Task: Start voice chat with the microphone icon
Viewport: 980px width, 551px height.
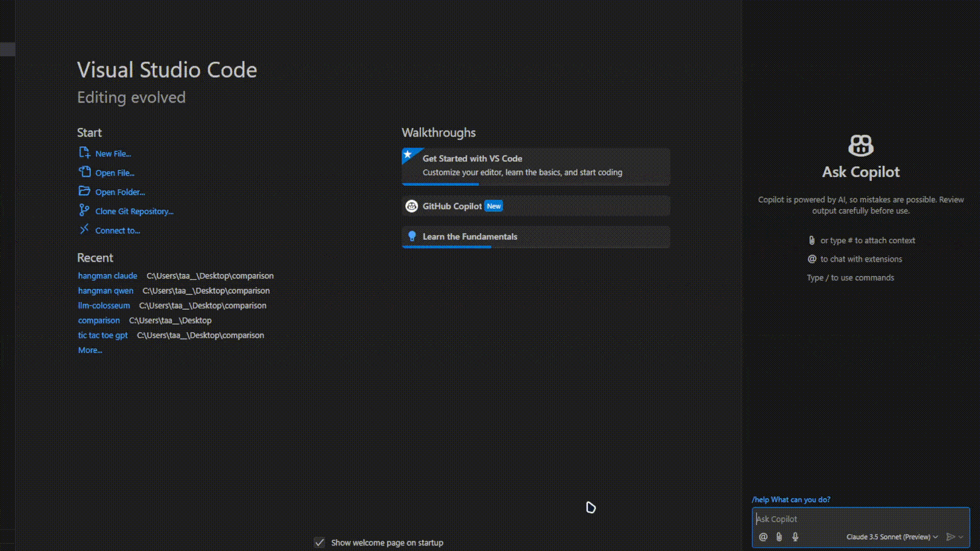Action: [795, 537]
